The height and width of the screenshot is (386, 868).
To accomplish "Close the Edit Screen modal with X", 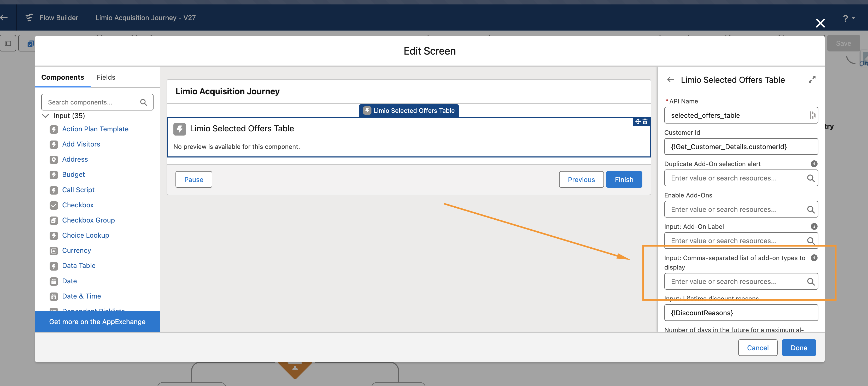I will coord(820,23).
